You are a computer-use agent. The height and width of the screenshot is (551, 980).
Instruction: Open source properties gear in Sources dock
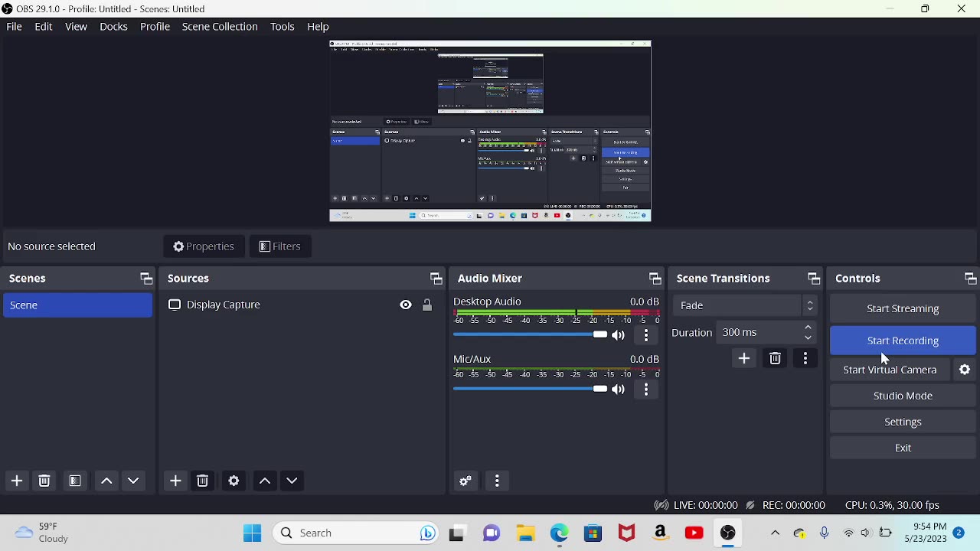point(234,481)
